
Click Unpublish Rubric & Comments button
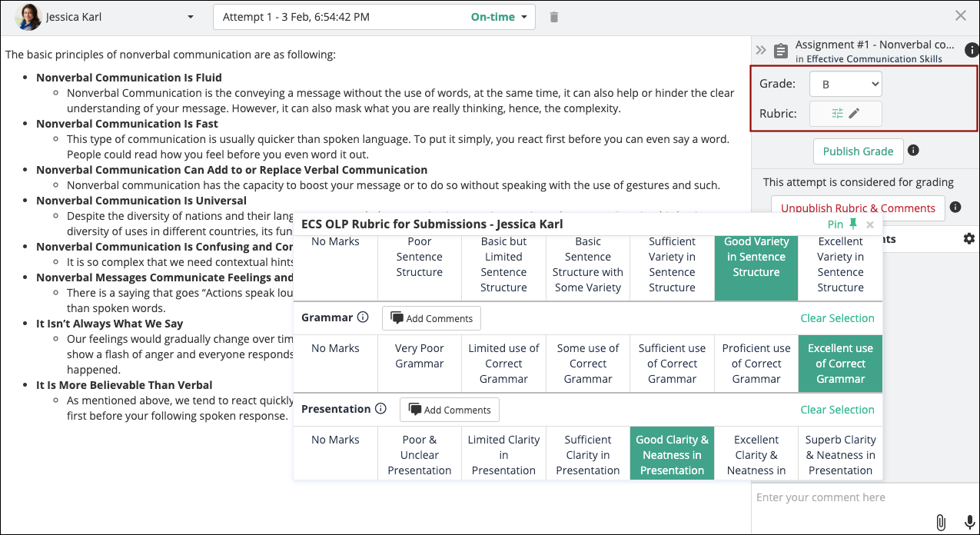(858, 208)
